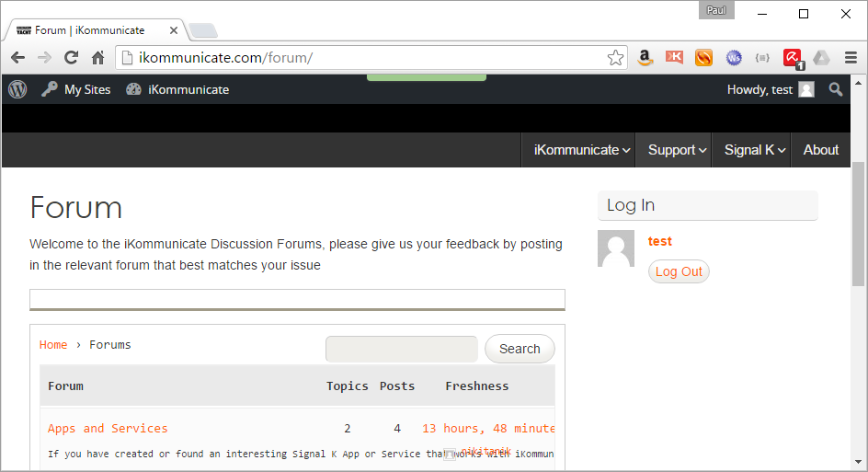Open a new browser tab

click(x=203, y=30)
